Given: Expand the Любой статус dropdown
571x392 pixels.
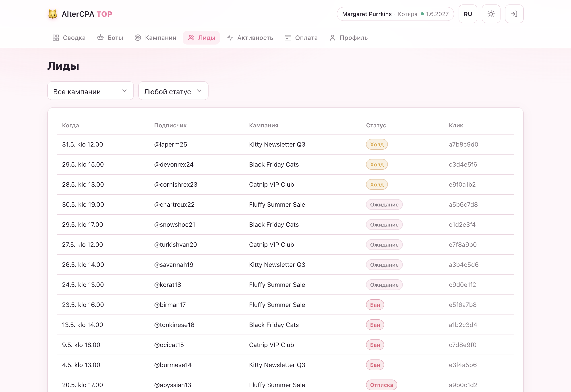Looking at the screenshot, I should point(173,91).
